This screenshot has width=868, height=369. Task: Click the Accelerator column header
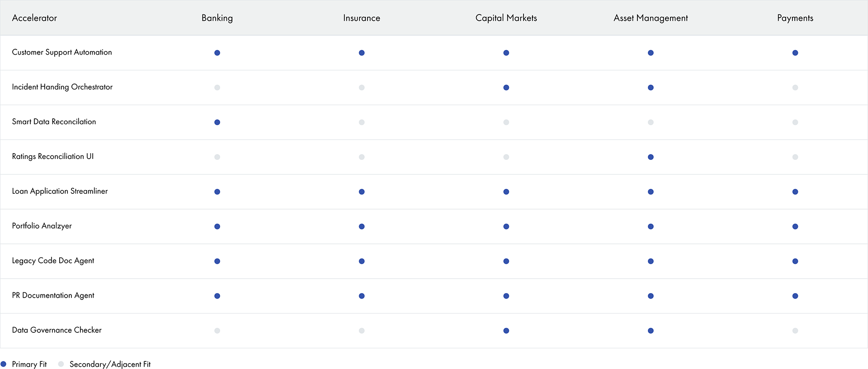34,18
